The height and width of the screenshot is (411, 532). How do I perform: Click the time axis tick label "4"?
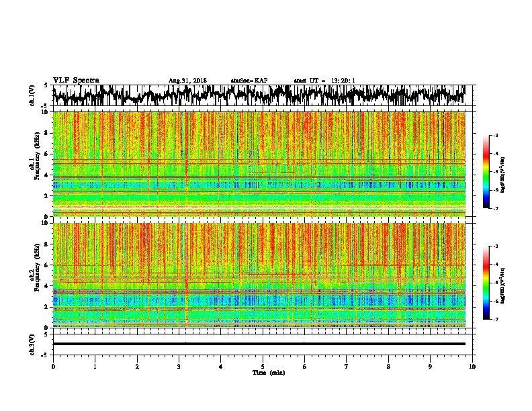[x=221, y=367]
